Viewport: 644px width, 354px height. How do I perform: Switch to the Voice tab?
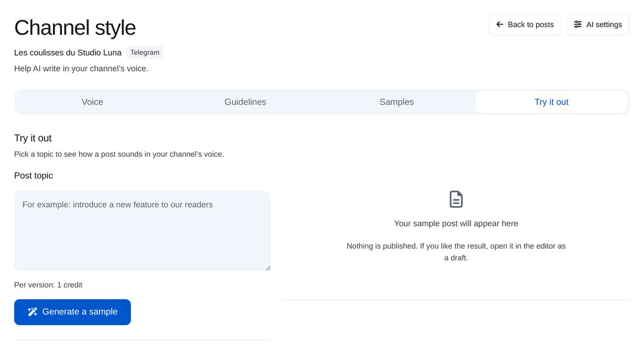click(92, 102)
